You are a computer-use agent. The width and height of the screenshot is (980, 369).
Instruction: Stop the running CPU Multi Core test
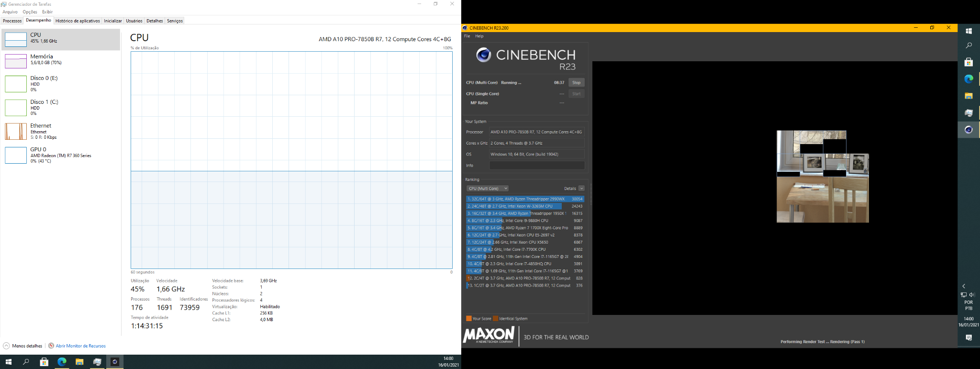tap(576, 83)
